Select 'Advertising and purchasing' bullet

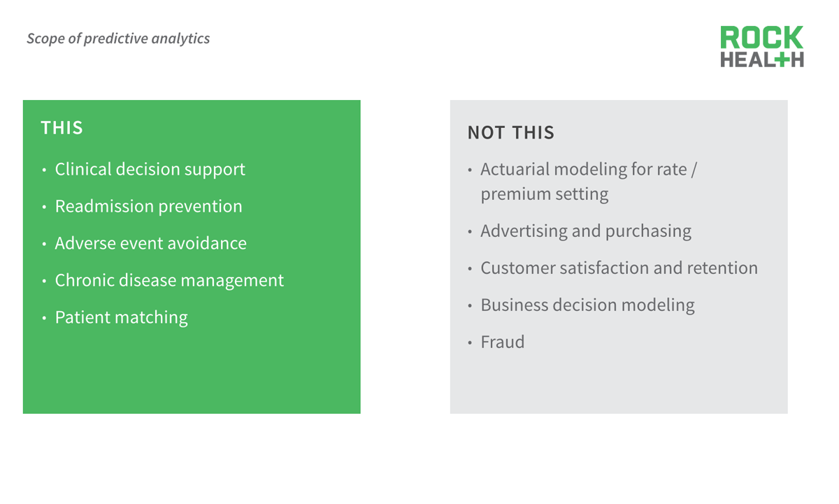pos(586,231)
